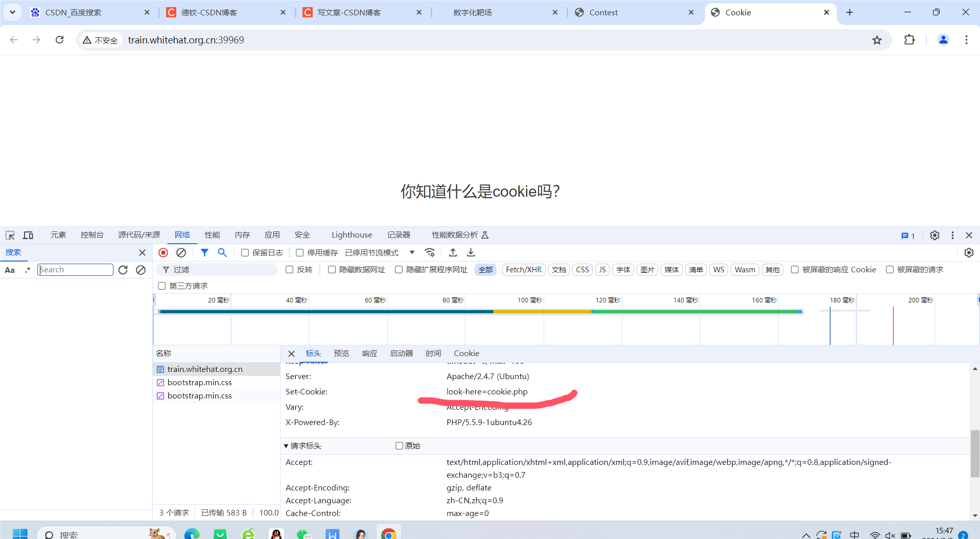Show all request types filter
The width and height of the screenshot is (980, 539).
485,270
